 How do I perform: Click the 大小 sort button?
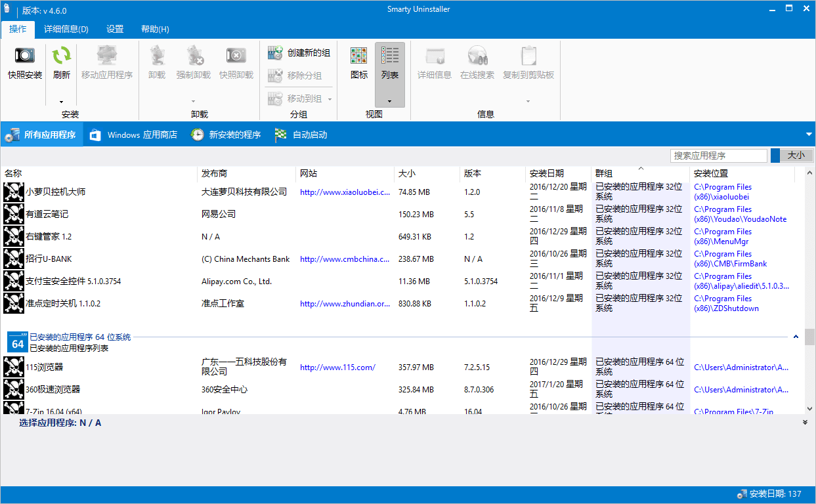point(792,156)
